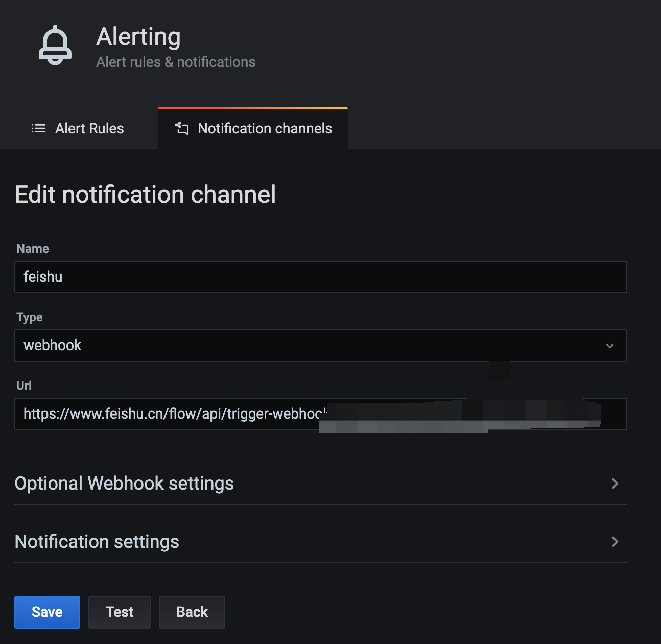This screenshot has height=644, width=661.
Task: Switch to the Notification channels tab
Action: [x=265, y=128]
